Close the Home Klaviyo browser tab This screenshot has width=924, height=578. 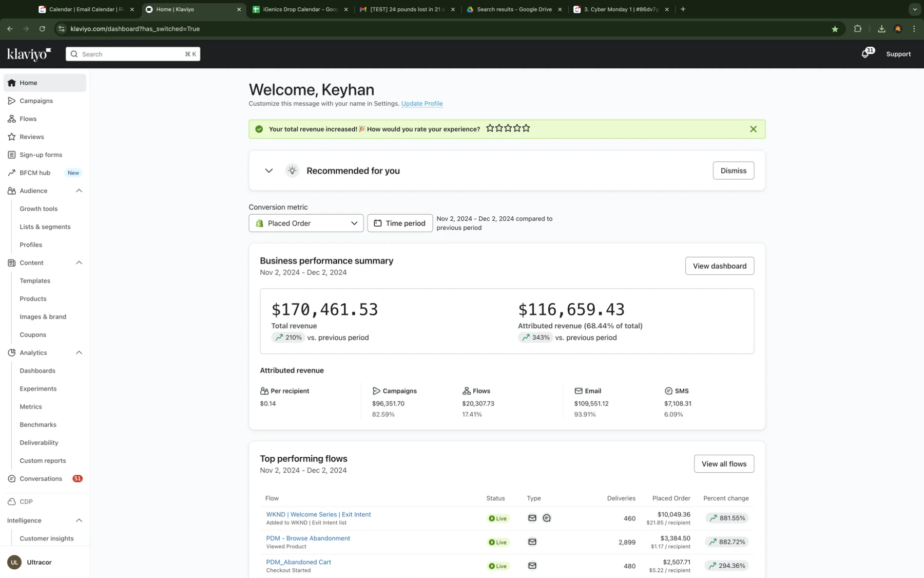click(x=239, y=9)
